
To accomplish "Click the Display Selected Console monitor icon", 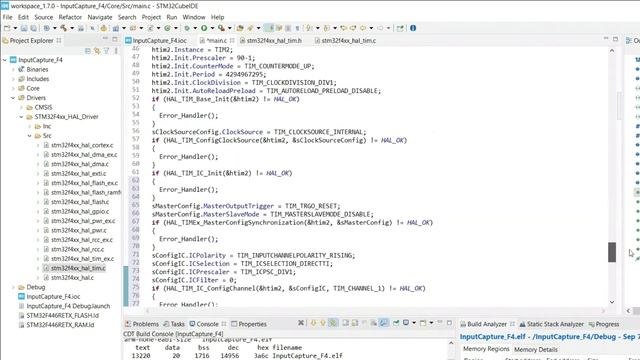I will pyautogui.click(x=406, y=323).
